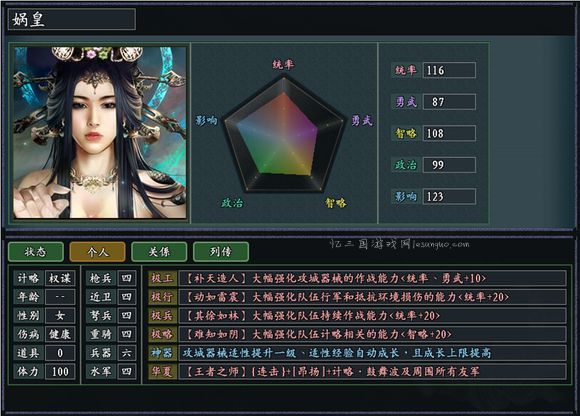This screenshot has height=416, width=580.
Task: Click the 极略 skill label
Action: (x=162, y=334)
